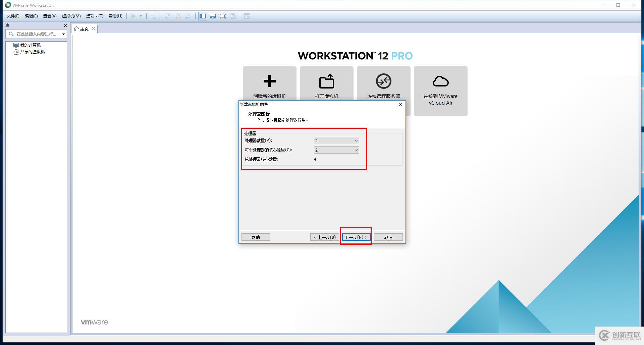Open the power options dropdown arrow
Screen dimensions: 644x345
pos(141,16)
